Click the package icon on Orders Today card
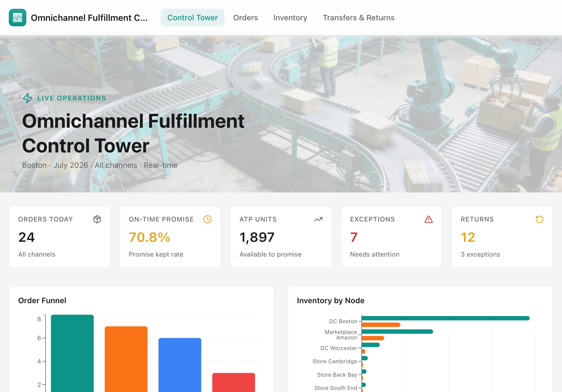Screen dimensions: 562x392 coord(97,219)
